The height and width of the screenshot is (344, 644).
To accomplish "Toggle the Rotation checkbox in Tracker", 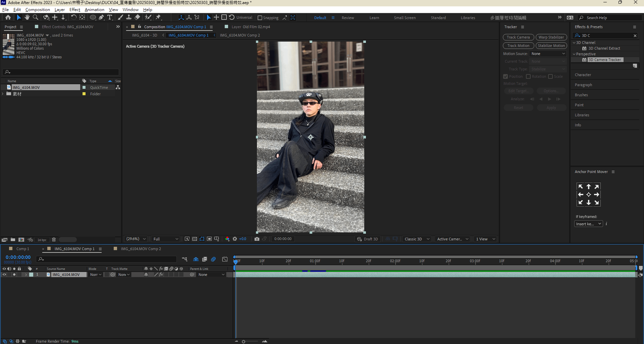I will [528, 76].
